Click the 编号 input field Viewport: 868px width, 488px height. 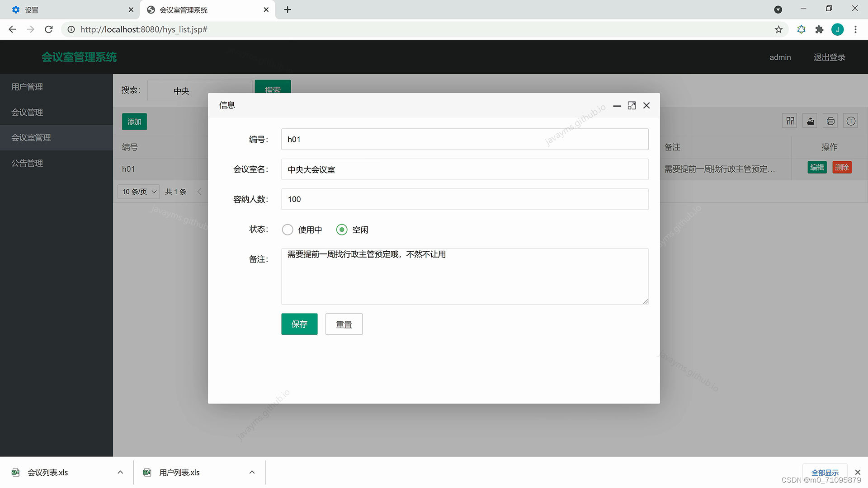click(465, 139)
